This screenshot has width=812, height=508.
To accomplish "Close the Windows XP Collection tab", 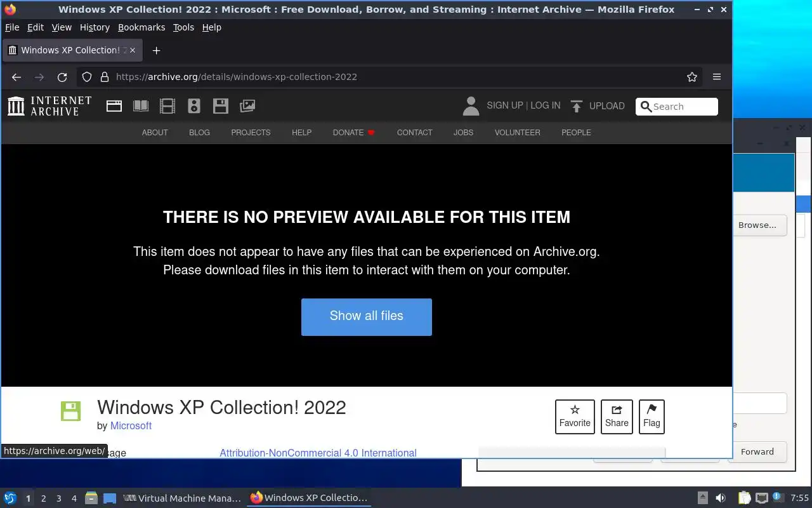I will [x=132, y=50].
